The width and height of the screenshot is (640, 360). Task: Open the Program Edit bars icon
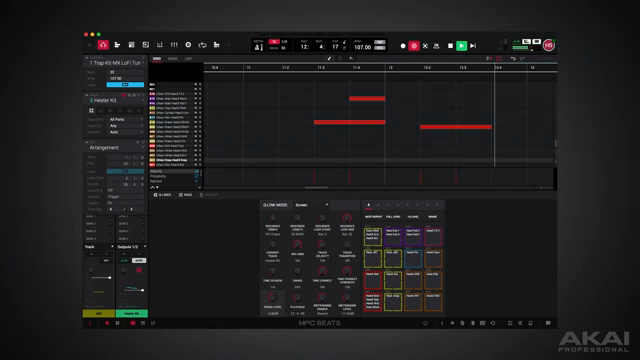coord(160,45)
